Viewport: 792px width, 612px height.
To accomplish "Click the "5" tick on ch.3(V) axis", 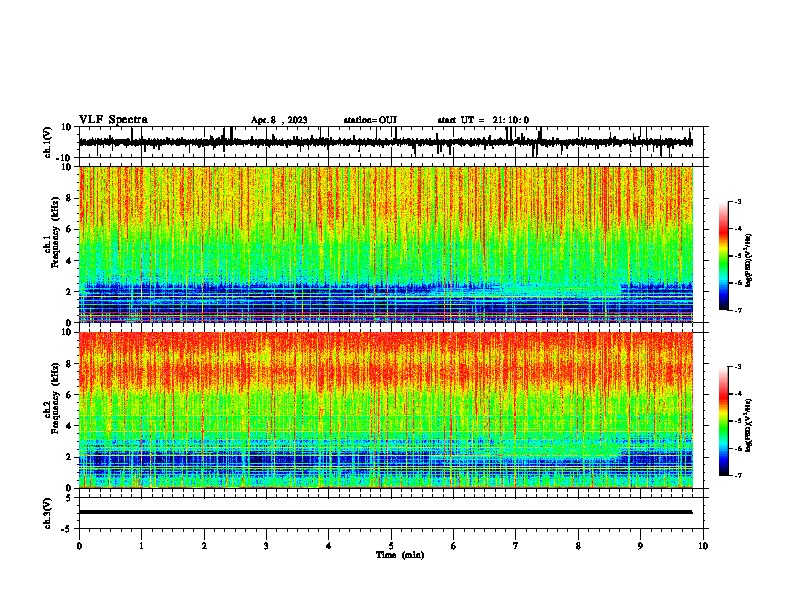I will (x=69, y=498).
